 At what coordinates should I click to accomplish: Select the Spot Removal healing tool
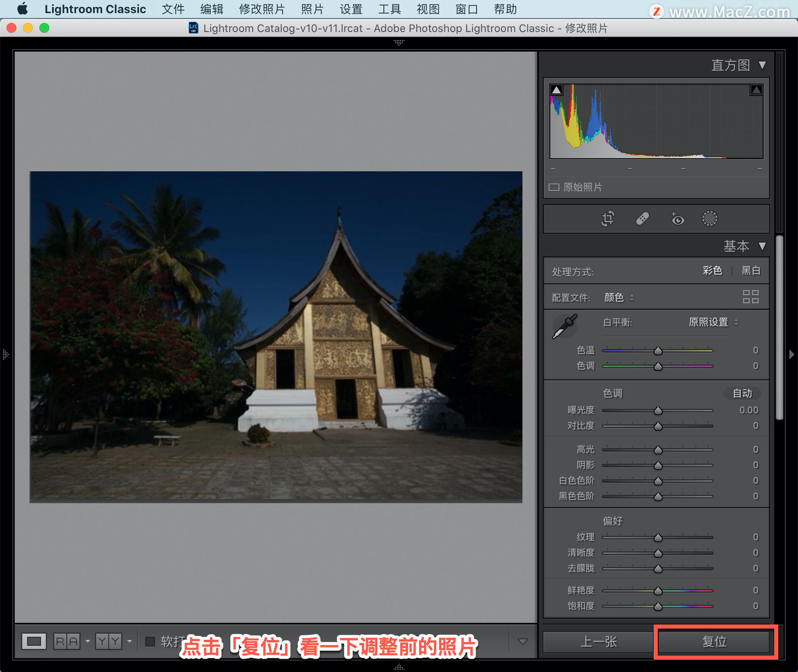(642, 218)
